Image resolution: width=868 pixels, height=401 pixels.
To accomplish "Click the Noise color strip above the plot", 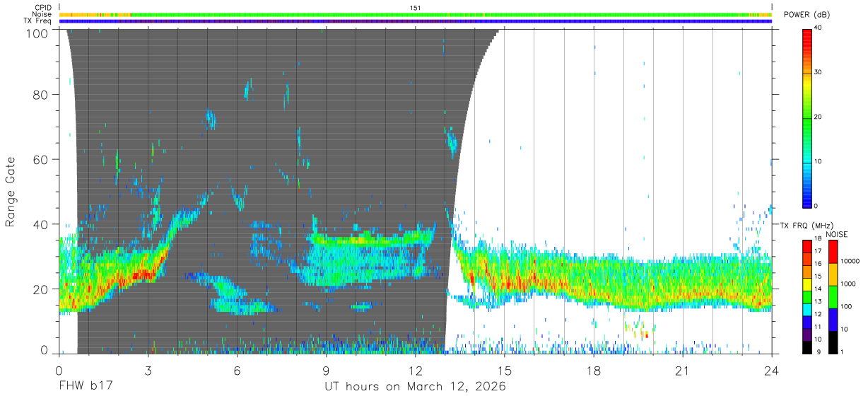I will (416, 14).
